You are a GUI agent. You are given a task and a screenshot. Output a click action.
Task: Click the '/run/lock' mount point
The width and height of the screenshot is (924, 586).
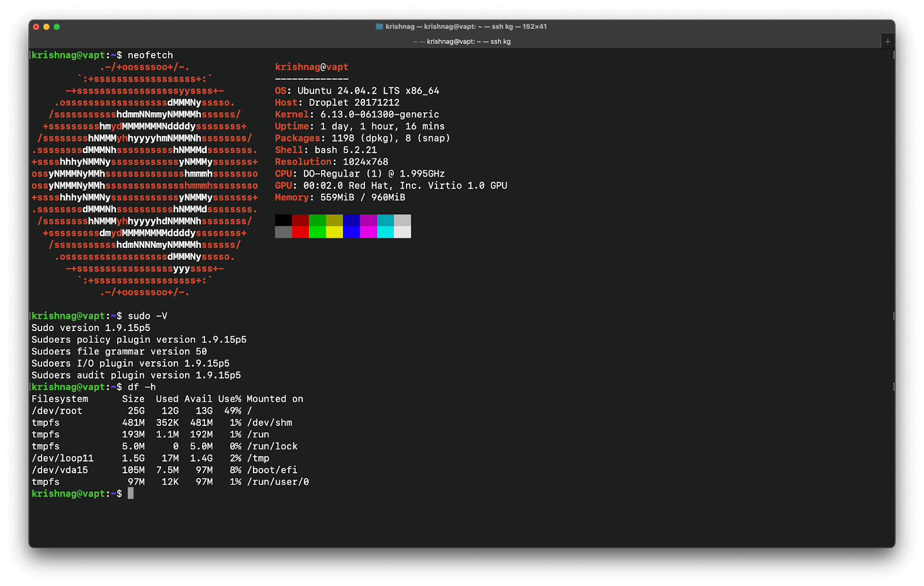[273, 446]
